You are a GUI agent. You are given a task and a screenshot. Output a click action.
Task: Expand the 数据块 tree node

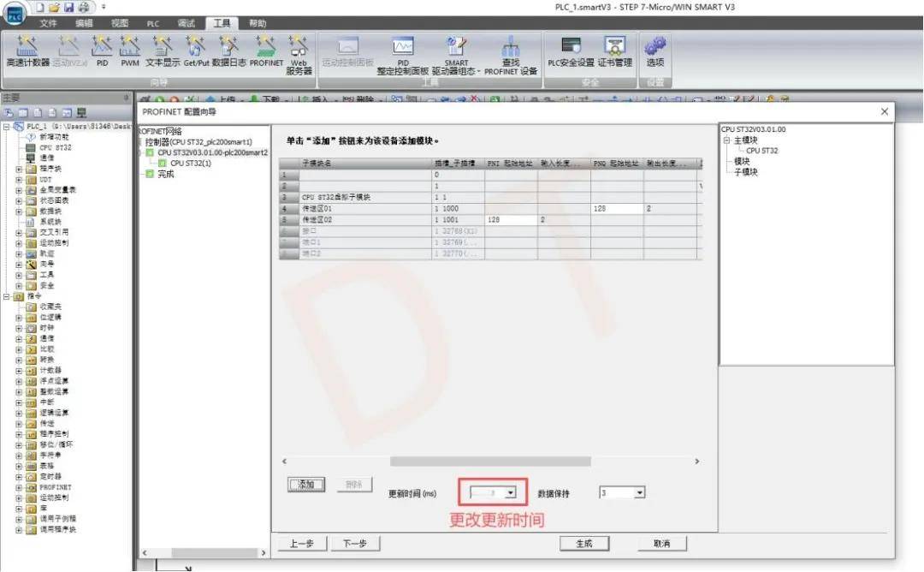(19, 212)
